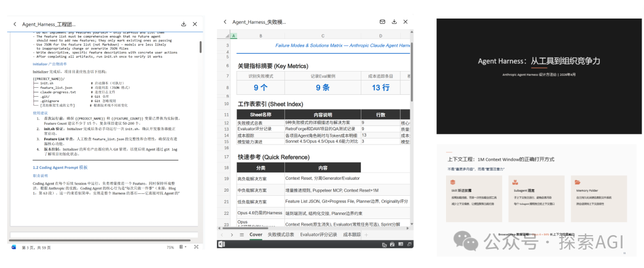Switch to the 成本跟踪 sheet tab

[352, 235]
